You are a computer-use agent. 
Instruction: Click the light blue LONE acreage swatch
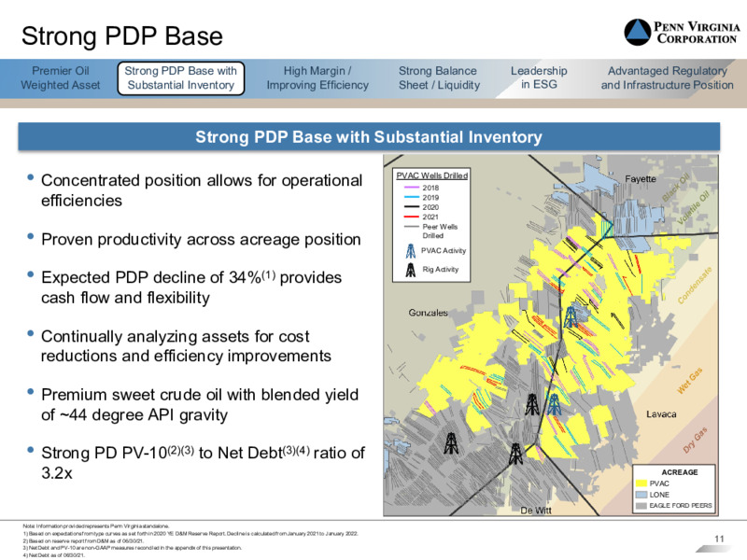pos(641,495)
